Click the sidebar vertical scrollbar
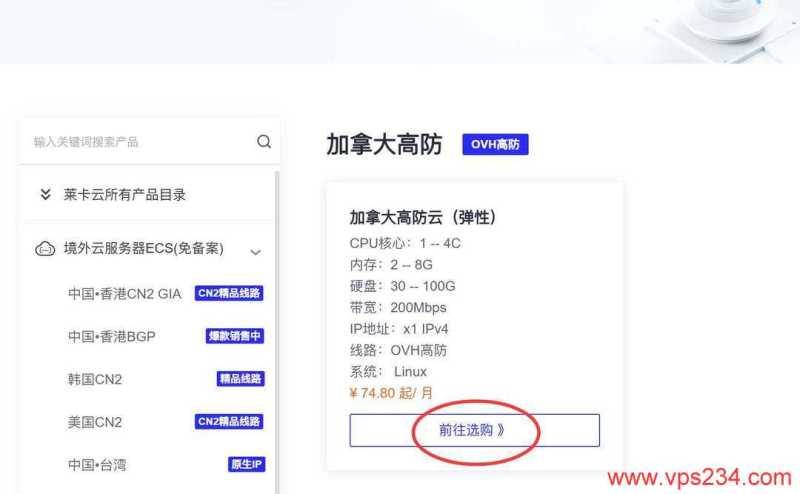This screenshot has height=494, width=800. [277, 332]
